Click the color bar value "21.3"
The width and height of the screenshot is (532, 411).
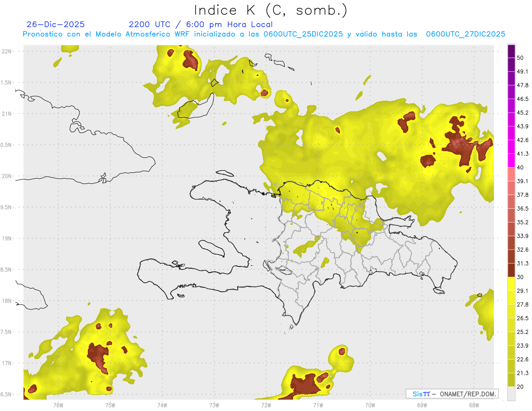coord(522,373)
